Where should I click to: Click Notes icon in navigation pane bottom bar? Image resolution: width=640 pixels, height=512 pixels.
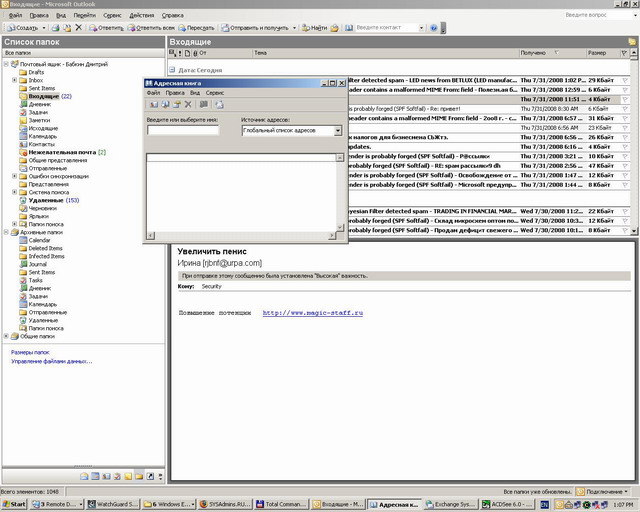(x=128, y=476)
